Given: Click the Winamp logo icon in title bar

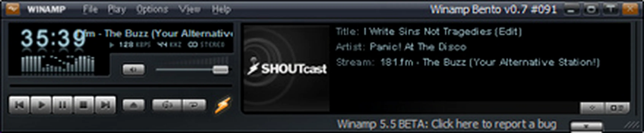Looking at the screenshot, I should [13, 9].
